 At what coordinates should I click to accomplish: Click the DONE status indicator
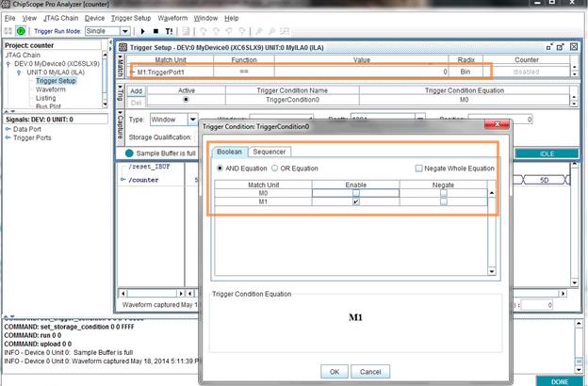[x=560, y=381]
